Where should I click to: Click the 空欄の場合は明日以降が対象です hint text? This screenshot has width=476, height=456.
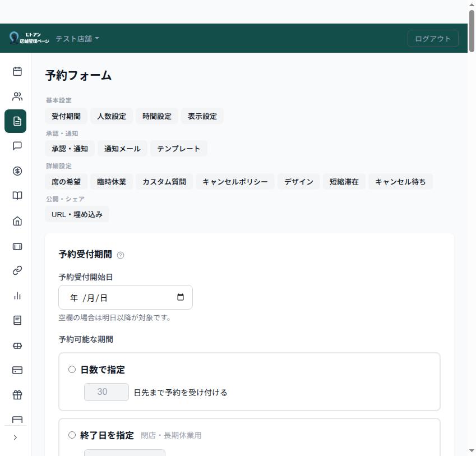[115, 318]
